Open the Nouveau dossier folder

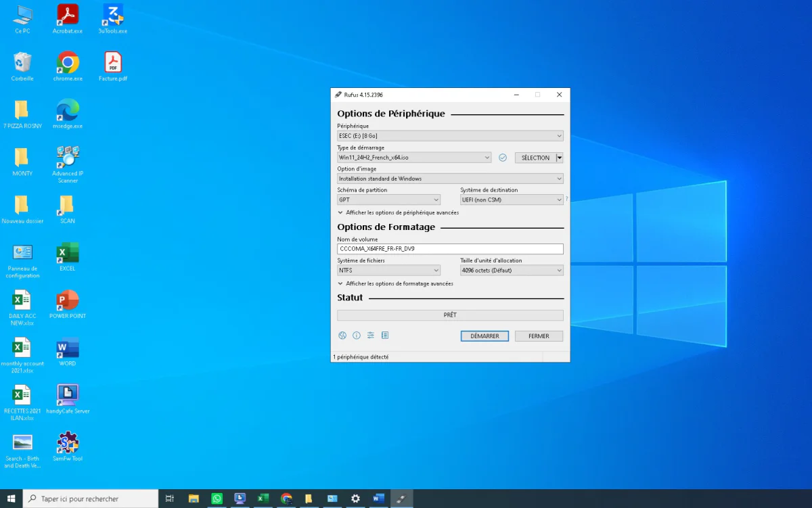(x=22, y=209)
